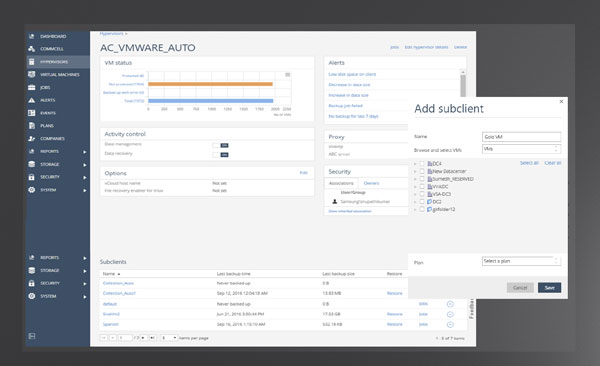Viewport: 600px width, 366px height.
Task: Click the DC4 datacenter icon in tree
Action: point(430,163)
